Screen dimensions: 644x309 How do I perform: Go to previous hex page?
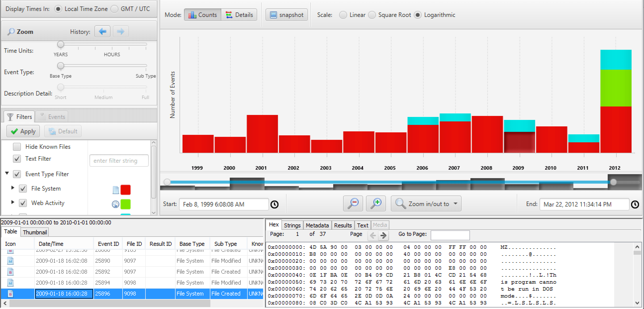coord(372,235)
